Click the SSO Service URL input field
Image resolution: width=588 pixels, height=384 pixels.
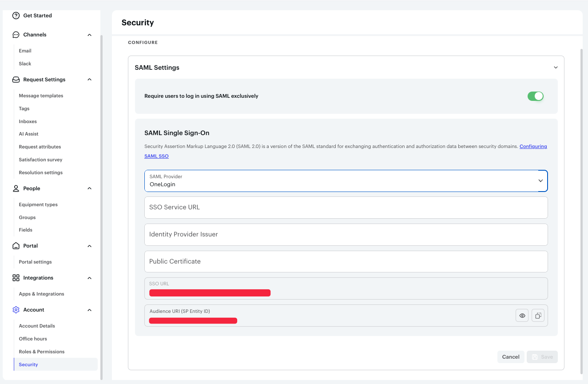[x=346, y=207]
